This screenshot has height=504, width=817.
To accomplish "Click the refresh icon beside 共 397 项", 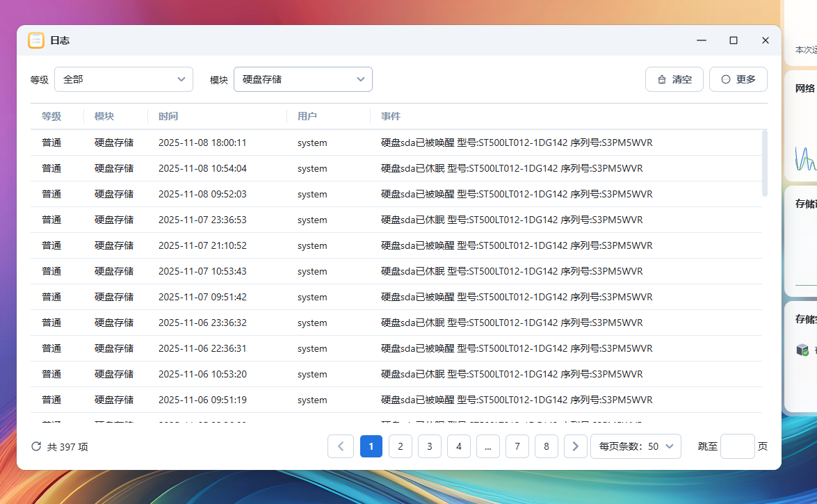I will click(x=36, y=446).
